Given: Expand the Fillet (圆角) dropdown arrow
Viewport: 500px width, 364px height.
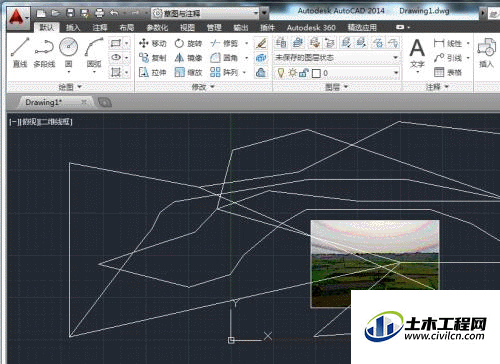Looking at the screenshot, I should click(x=247, y=58).
